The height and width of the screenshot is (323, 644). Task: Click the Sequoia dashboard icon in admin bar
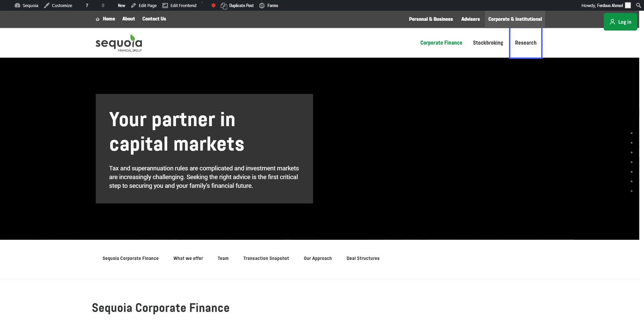[17, 5]
